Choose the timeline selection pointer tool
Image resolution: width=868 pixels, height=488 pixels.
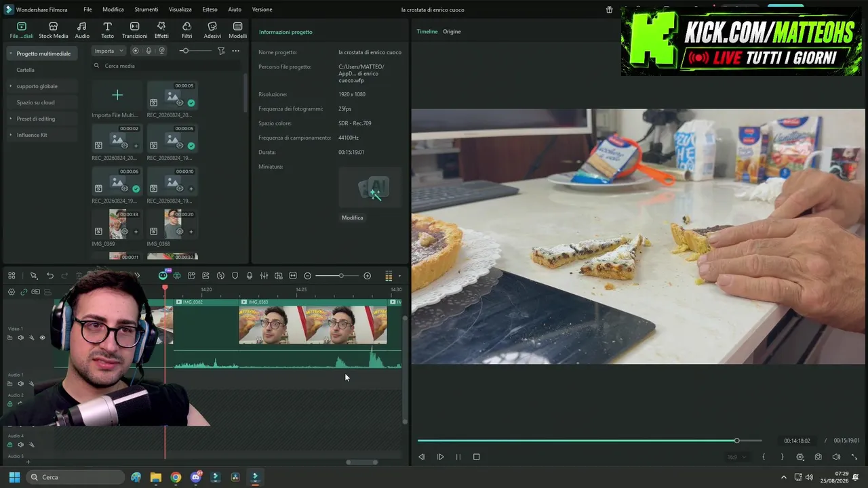click(33, 276)
